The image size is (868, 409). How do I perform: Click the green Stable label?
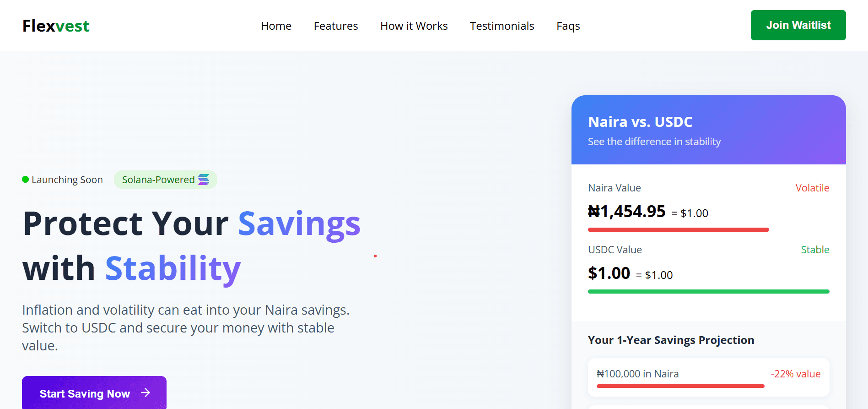pyautogui.click(x=815, y=250)
